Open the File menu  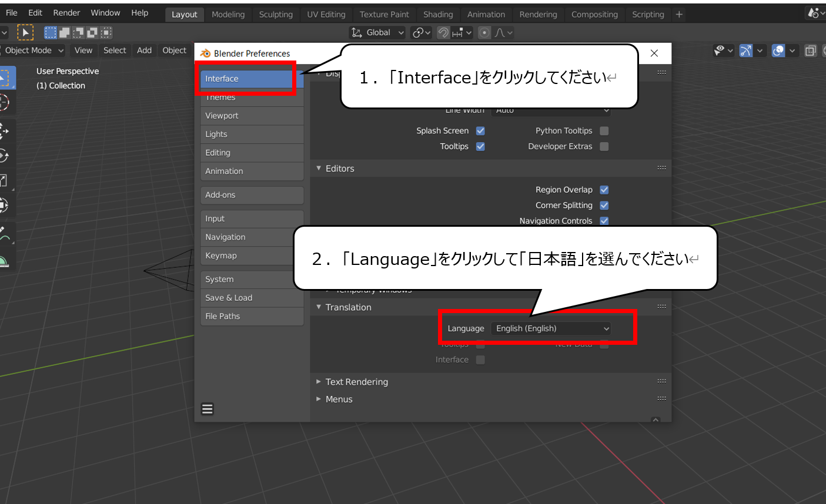pos(11,13)
